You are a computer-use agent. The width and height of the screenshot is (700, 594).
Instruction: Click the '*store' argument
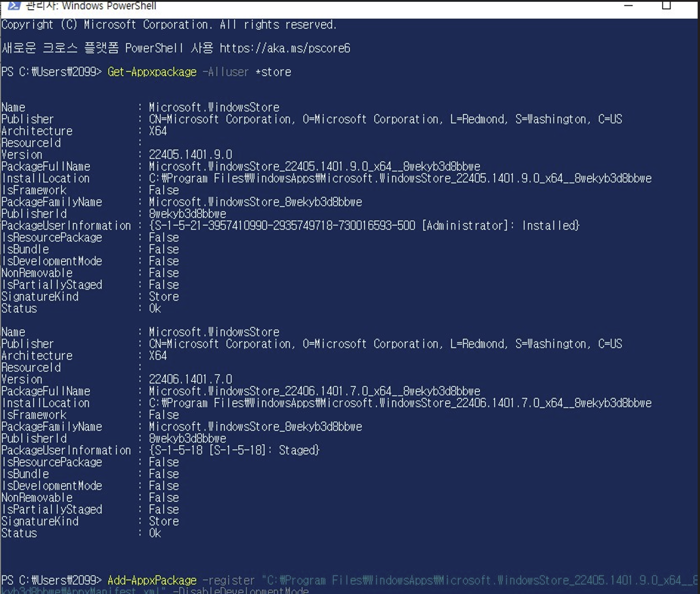pos(273,72)
